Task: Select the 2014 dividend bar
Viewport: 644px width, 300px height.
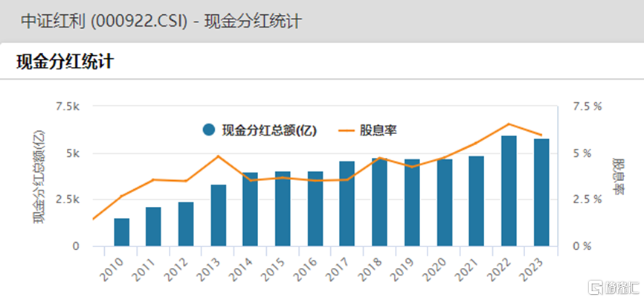Action: [x=251, y=209]
